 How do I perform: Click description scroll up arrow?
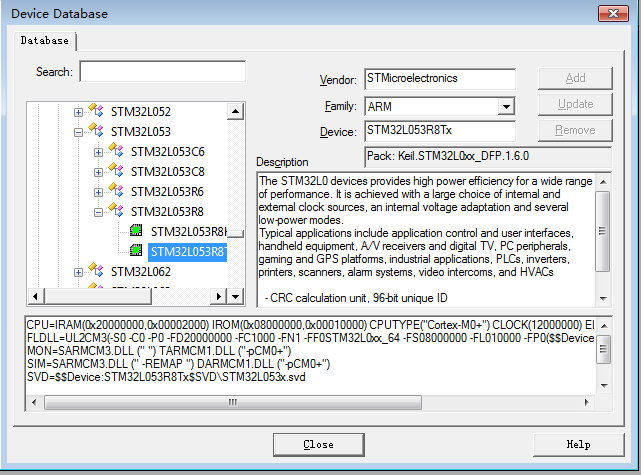coord(603,182)
